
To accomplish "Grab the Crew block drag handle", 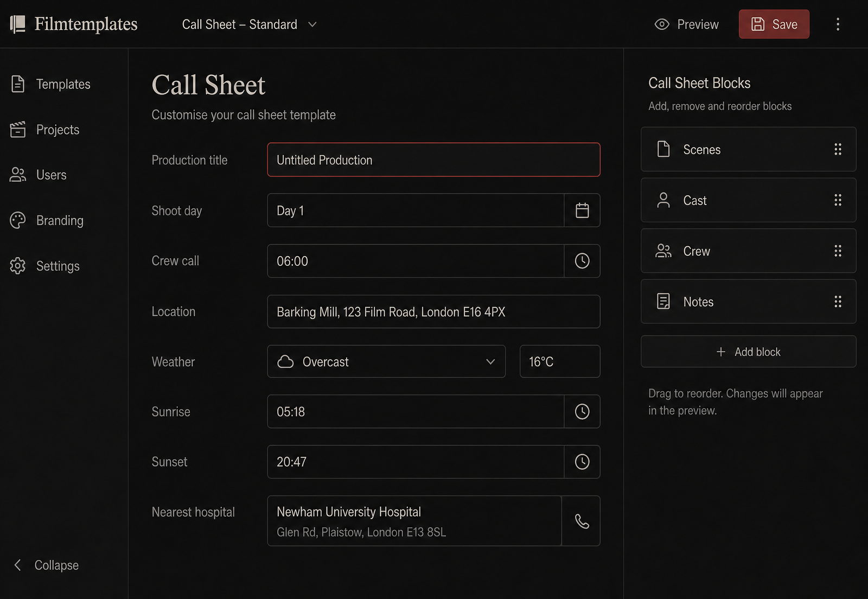I will coord(838,251).
